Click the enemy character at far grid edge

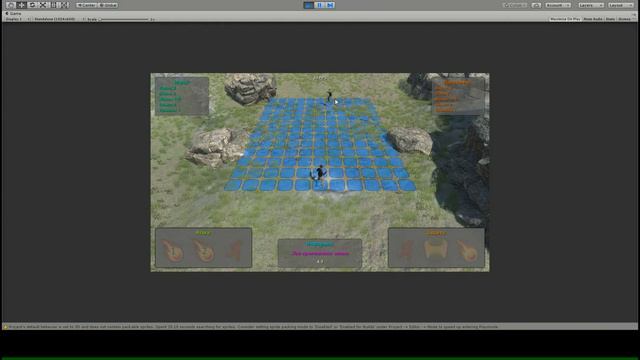(x=329, y=96)
